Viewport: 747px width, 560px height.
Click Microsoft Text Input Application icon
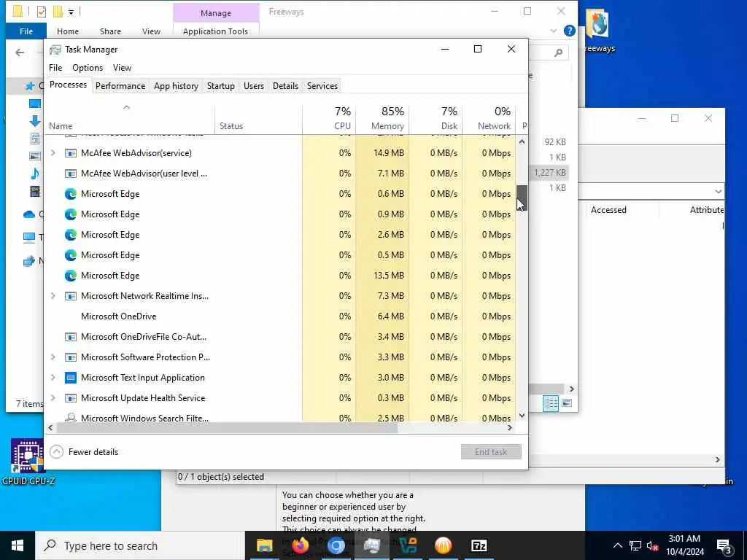point(71,378)
